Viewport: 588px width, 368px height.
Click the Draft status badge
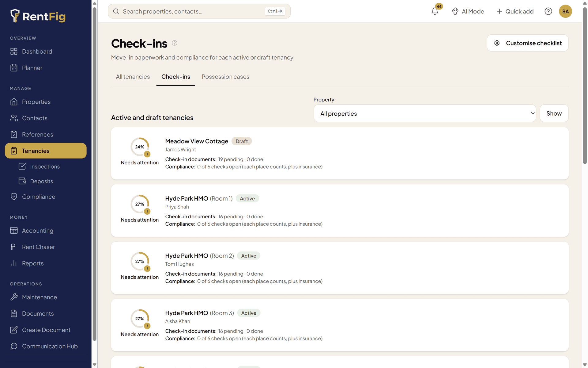click(242, 141)
